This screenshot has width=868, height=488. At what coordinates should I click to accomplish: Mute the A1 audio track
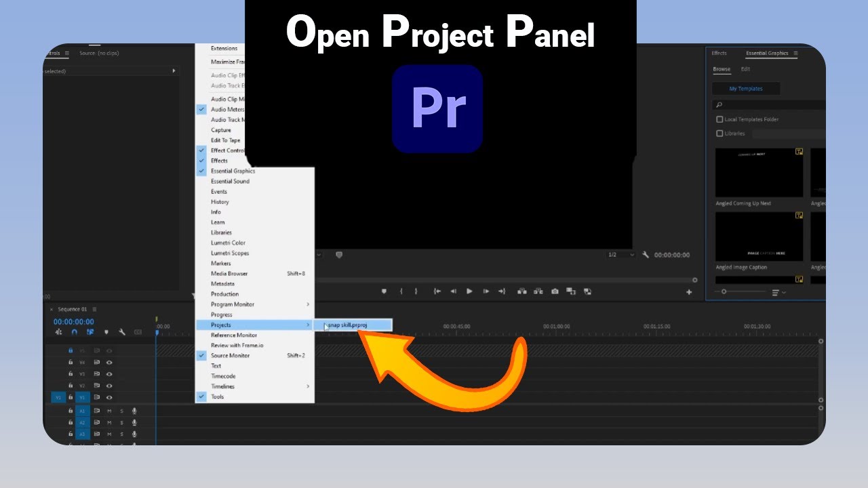coord(109,411)
